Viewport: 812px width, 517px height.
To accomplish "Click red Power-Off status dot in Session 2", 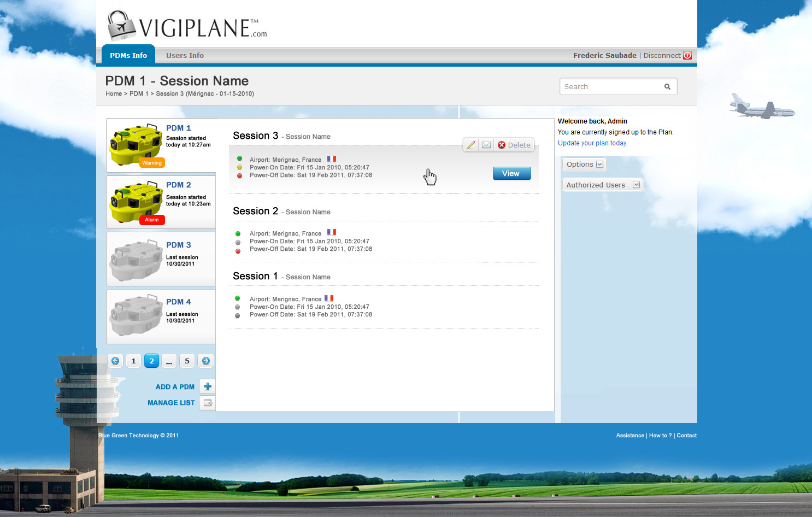I will [x=238, y=251].
